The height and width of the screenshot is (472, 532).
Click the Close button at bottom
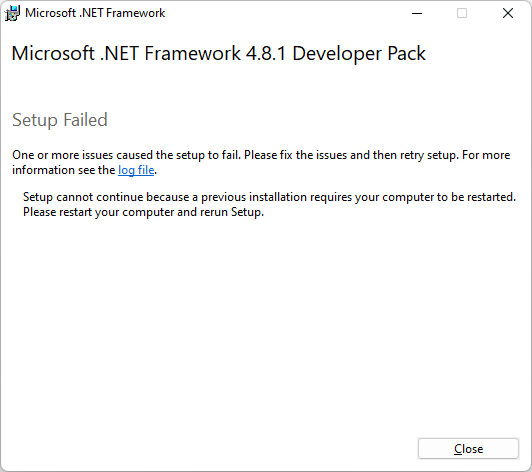tap(468, 449)
